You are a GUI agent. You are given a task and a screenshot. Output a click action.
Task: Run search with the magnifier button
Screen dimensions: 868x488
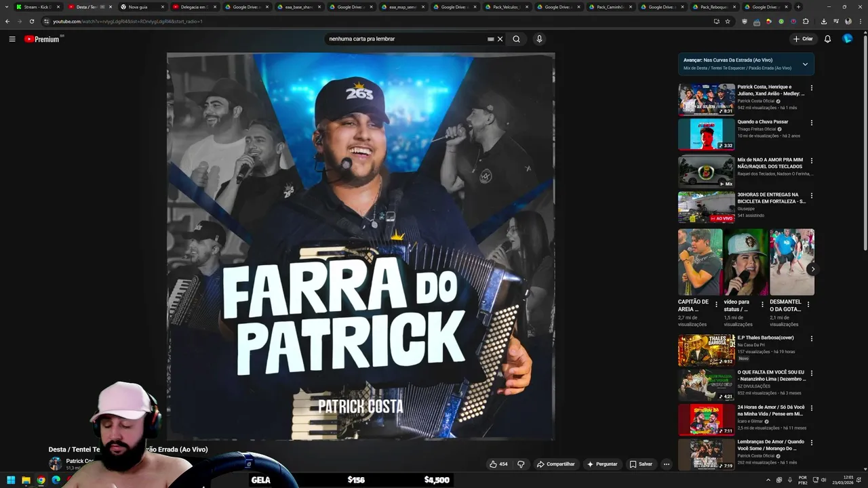pyautogui.click(x=516, y=39)
